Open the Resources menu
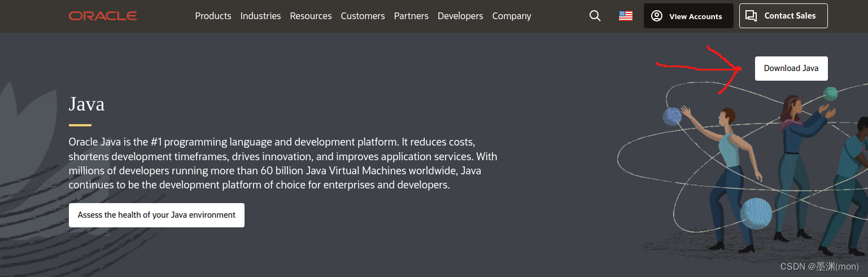The width and height of the screenshot is (868, 277). (311, 16)
